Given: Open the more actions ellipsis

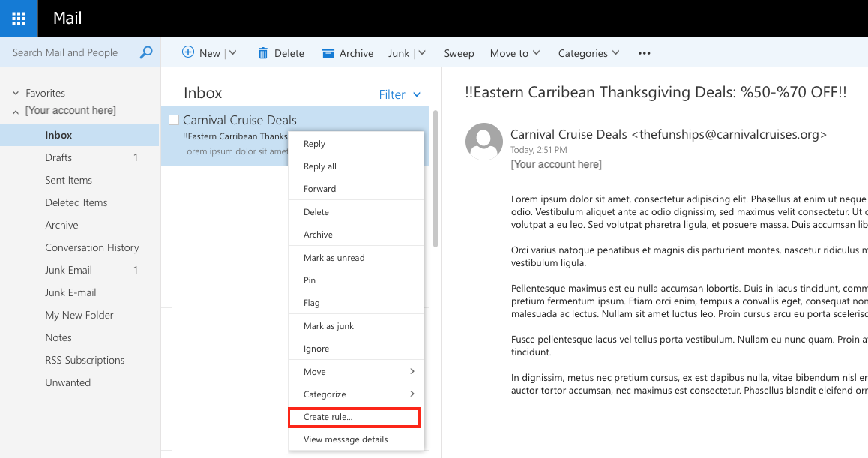Looking at the screenshot, I should [x=644, y=53].
